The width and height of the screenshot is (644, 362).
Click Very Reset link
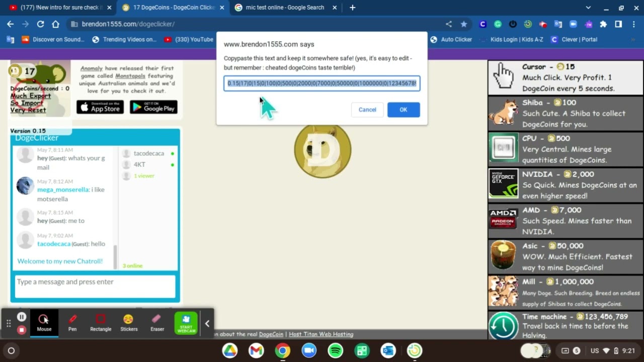[x=28, y=110]
